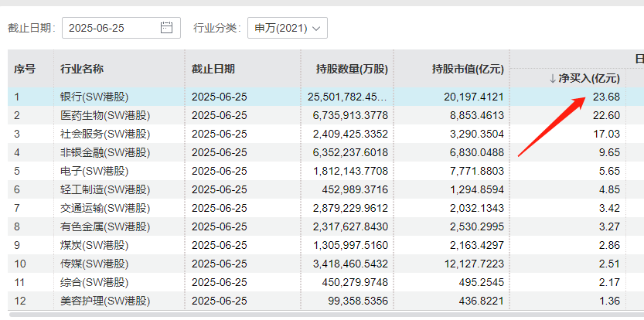Click the 序号 column header
This screenshot has width=644, height=320.
coord(25,69)
